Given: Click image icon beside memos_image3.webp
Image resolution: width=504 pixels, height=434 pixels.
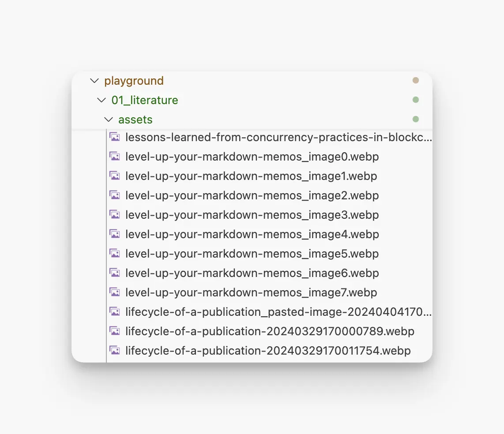Looking at the screenshot, I should (x=115, y=215).
